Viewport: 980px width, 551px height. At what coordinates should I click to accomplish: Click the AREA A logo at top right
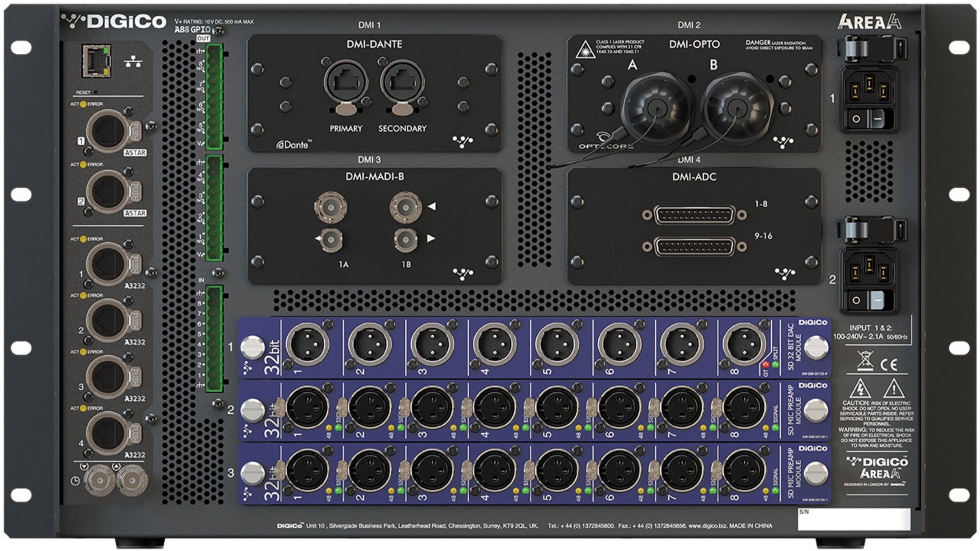[870, 21]
